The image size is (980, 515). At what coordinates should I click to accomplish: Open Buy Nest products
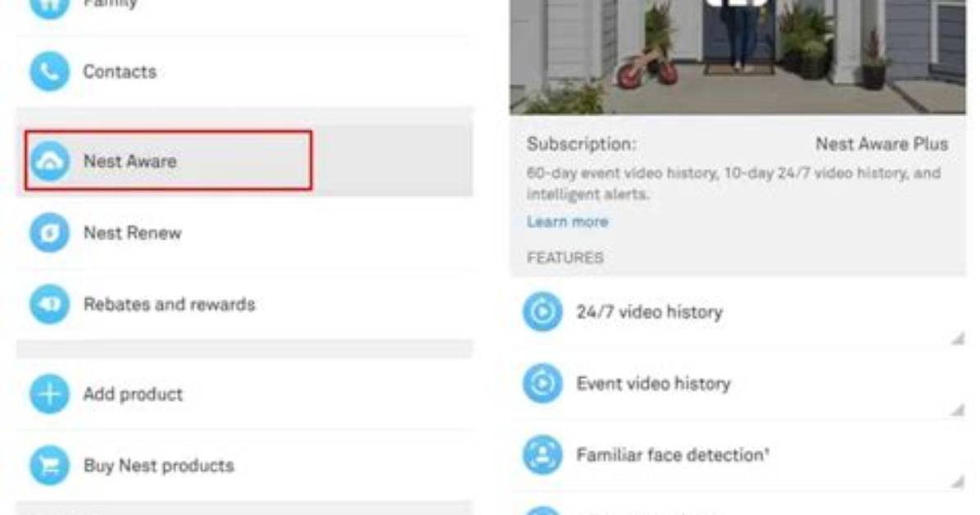point(244,465)
